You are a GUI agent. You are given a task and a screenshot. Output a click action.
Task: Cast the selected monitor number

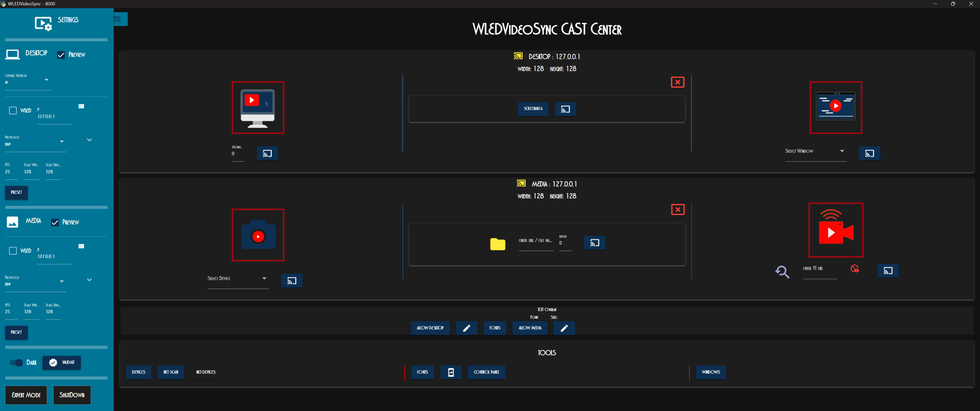tap(268, 153)
